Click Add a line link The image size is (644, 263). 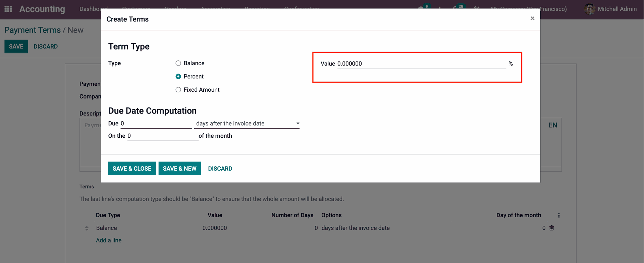click(109, 240)
